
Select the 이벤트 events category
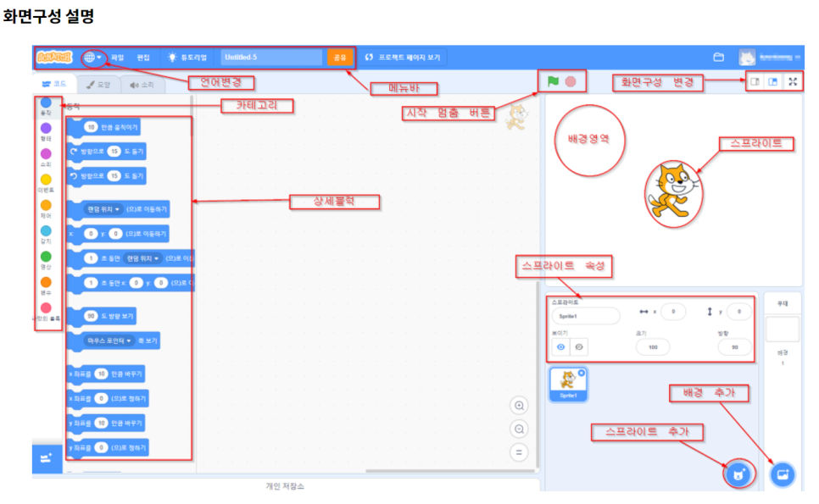tap(46, 183)
